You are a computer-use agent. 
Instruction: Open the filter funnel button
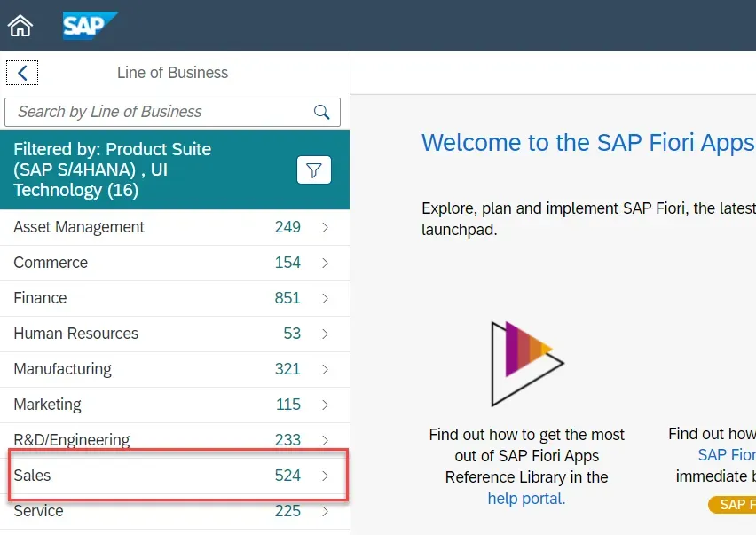pyautogui.click(x=313, y=170)
